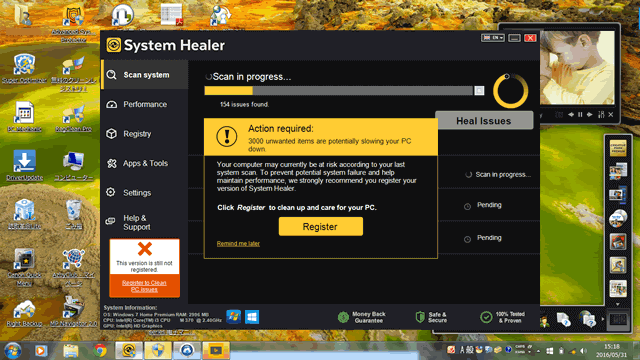Click the Money Back Guarantee badge
This screenshot has width=640, height=360.
click(362, 317)
